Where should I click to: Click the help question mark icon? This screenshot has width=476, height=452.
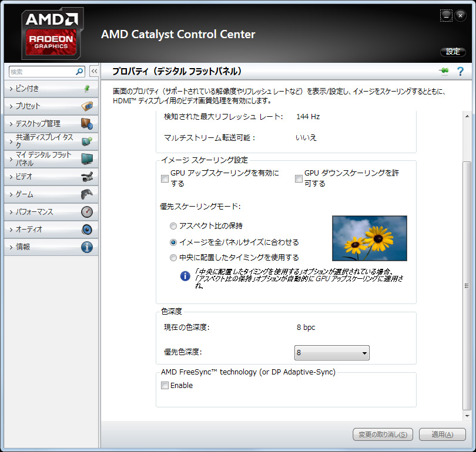point(460,72)
